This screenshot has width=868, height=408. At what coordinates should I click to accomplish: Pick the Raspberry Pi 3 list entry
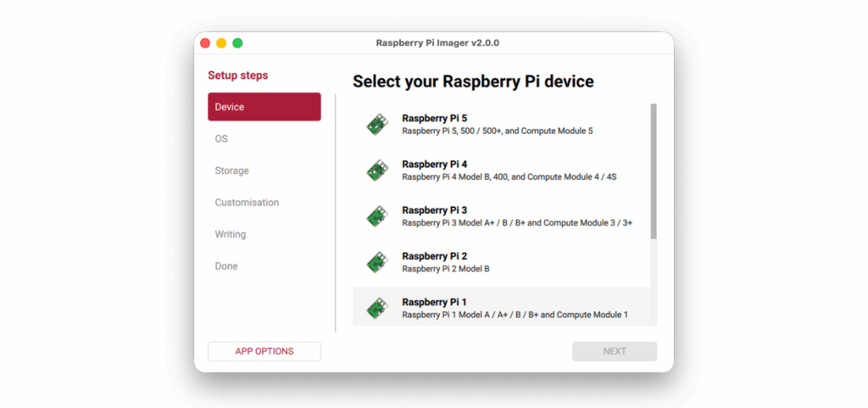(500, 216)
